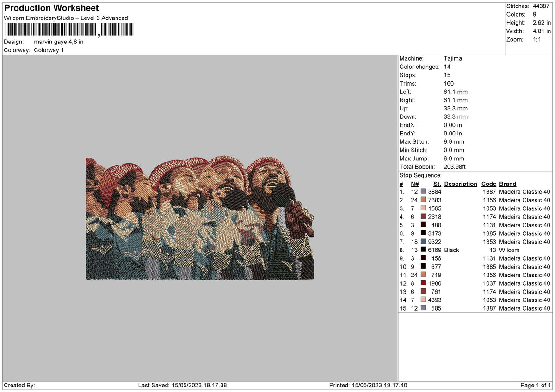Click the Stitches count 44387
The image size is (555, 392).
[x=541, y=6]
